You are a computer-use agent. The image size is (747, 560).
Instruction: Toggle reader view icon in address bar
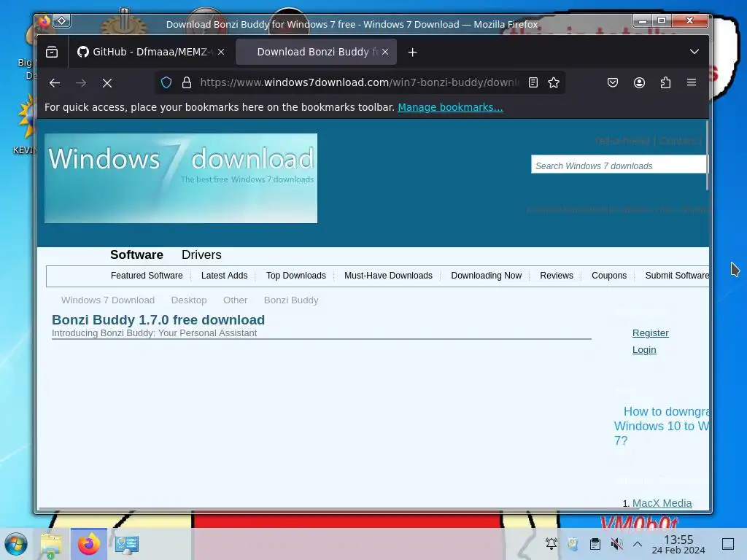pos(533,83)
